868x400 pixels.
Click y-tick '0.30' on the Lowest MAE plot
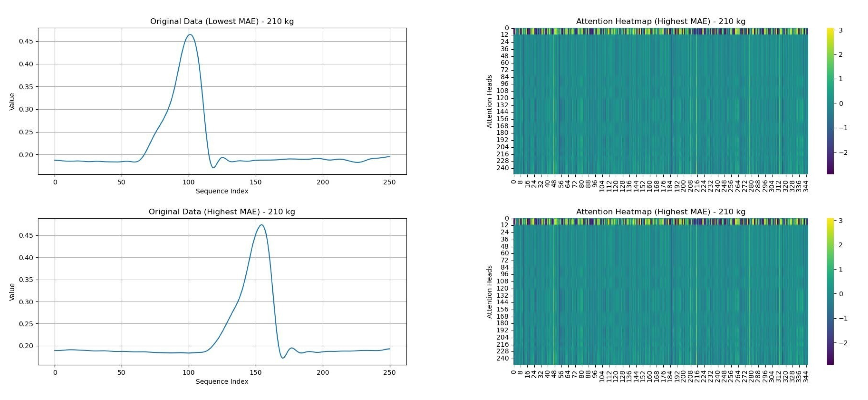pos(26,109)
